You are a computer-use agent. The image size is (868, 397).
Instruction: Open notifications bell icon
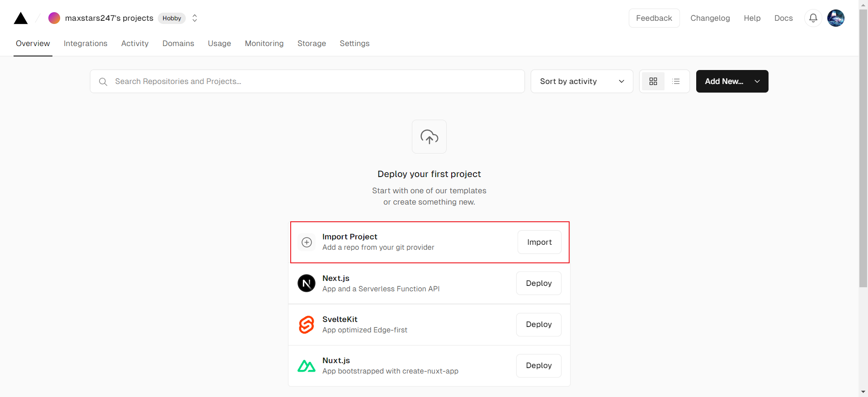[x=813, y=18]
